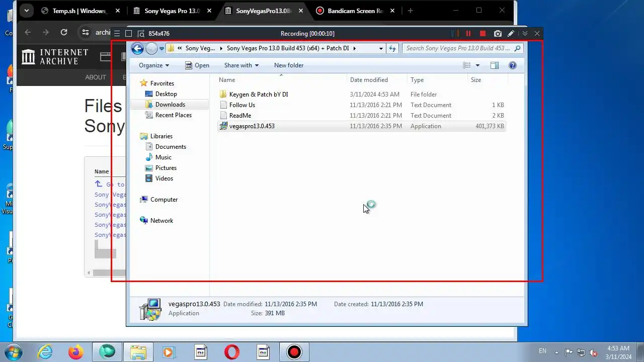Click the taskbar clock showing 4:53 AM
The width and height of the screenshot is (644, 362).
point(618,352)
